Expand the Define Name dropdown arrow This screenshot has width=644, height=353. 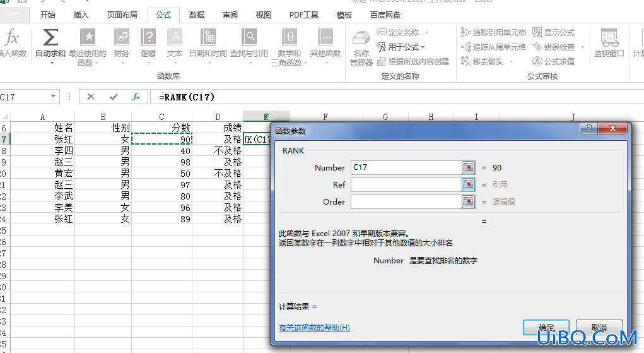coord(427,32)
